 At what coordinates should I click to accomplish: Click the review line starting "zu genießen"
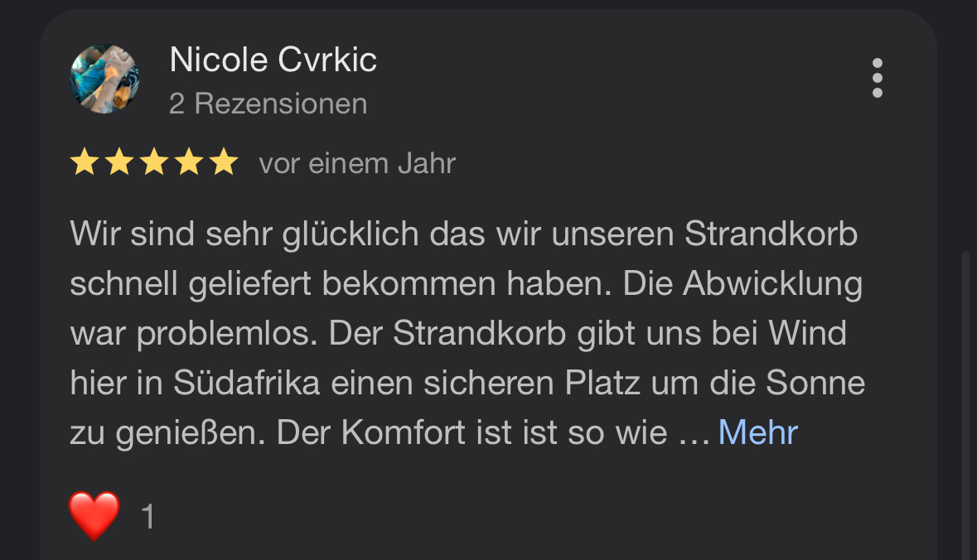coord(369,433)
